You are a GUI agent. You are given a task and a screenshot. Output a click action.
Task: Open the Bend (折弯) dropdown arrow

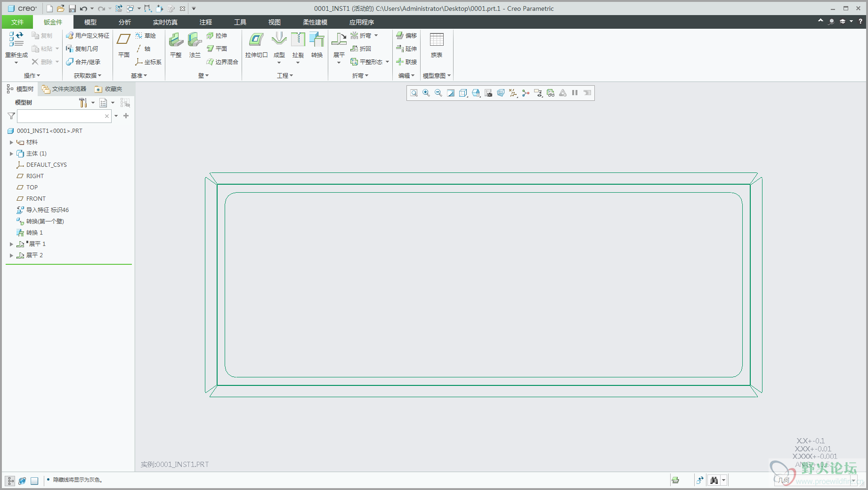pyautogui.click(x=376, y=36)
